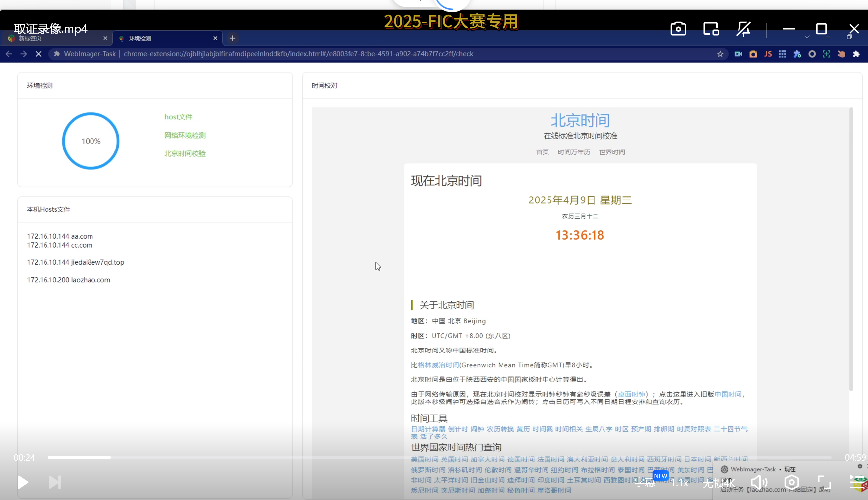Go forward in the recorded browser
This screenshot has width=868, height=500.
click(24, 54)
